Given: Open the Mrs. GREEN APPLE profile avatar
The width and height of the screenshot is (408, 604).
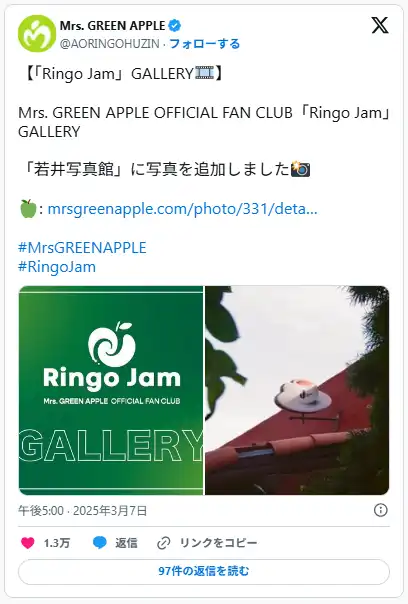Looking at the screenshot, I should coord(37,34).
